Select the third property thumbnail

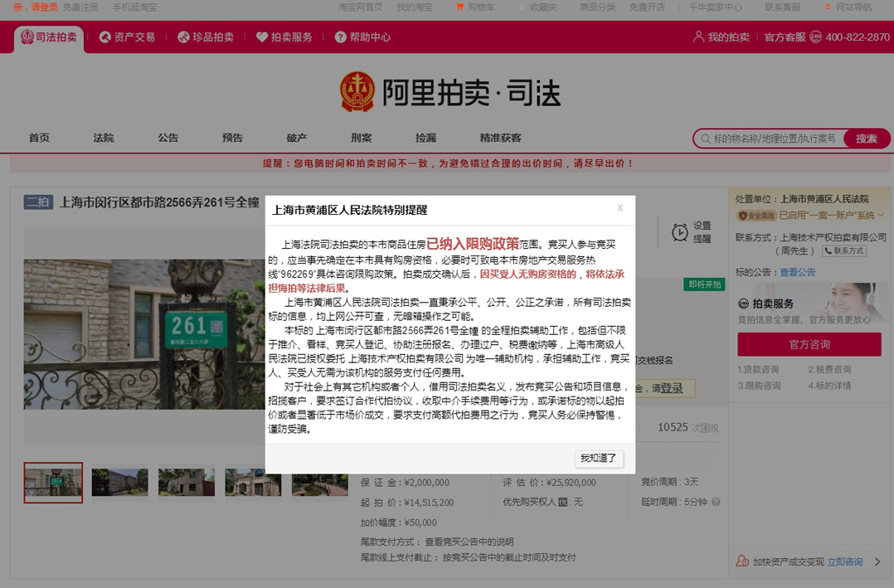coord(187,483)
